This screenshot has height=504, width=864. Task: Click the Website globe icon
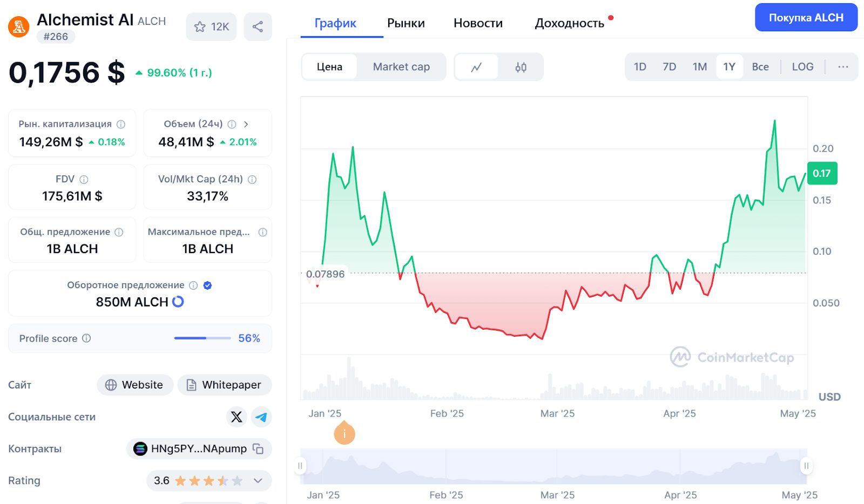[x=111, y=385]
